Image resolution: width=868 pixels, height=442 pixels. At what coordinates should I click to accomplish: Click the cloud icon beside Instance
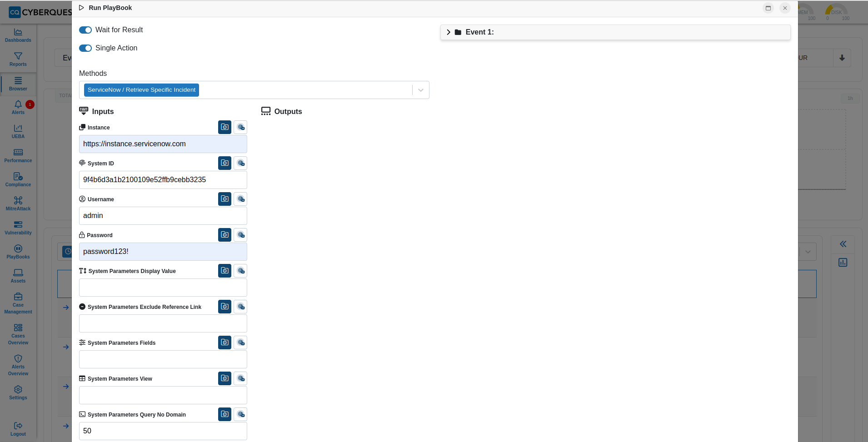[240, 127]
